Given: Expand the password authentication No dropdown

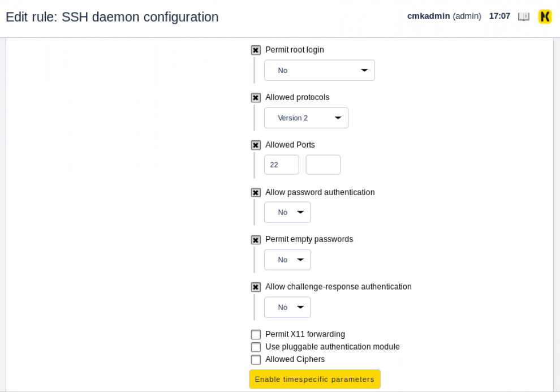Looking at the screenshot, I should click(287, 213).
